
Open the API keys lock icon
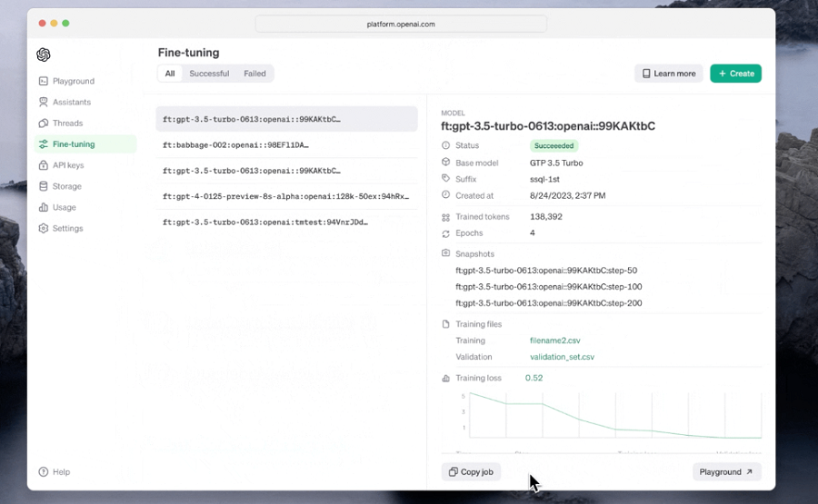pyautogui.click(x=44, y=164)
